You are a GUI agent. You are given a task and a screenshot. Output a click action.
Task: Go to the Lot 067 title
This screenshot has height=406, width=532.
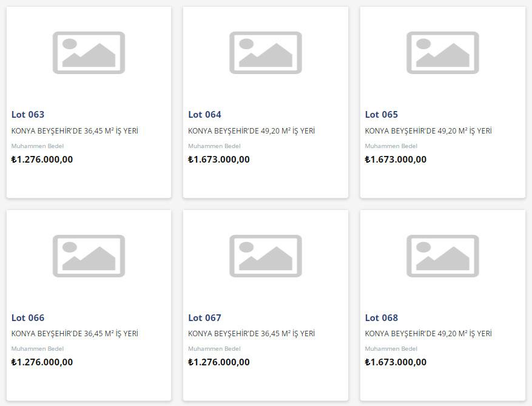(204, 318)
